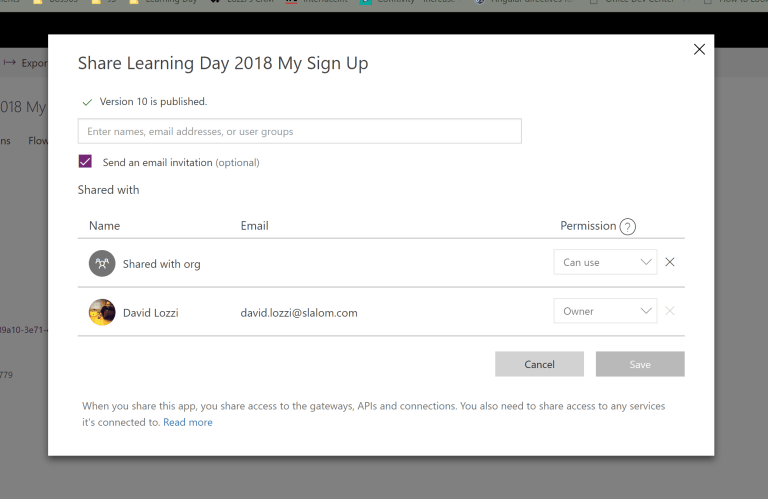Image resolution: width=768 pixels, height=499 pixels.
Task: Click David Lozzi's profile photo
Action: pyautogui.click(x=102, y=312)
